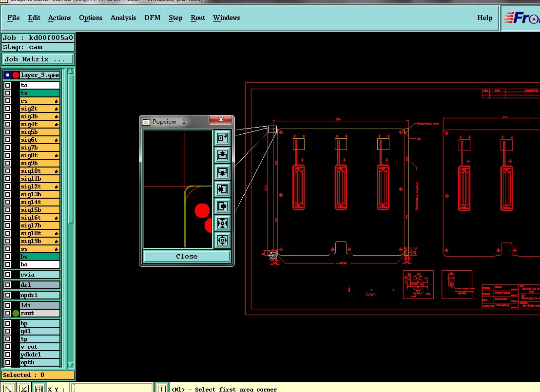540x392 pixels.
Task: Select the sig7b layer row
Action: [x=39, y=148]
